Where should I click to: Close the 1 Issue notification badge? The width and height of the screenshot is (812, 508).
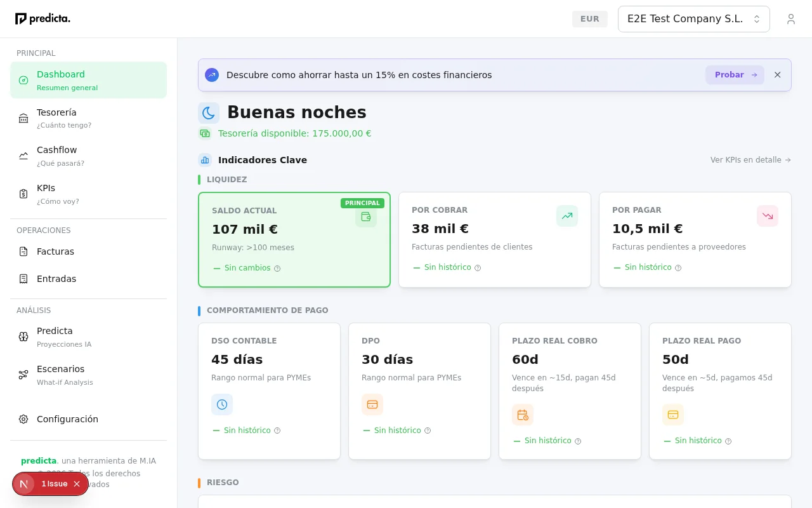(77, 484)
